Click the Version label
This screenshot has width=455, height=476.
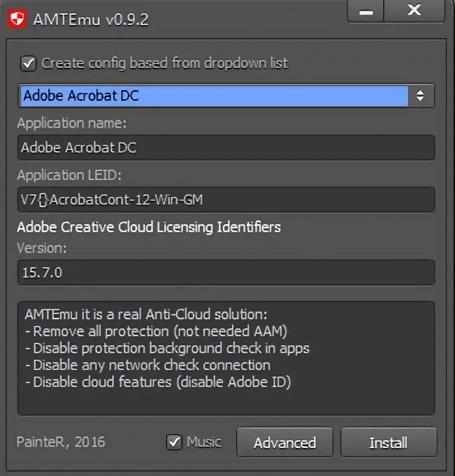42,248
